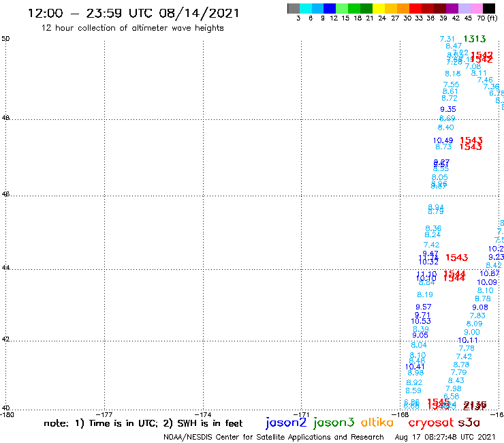Click the '10.87' wave height value
504x443 pixels.
pos(490,274)
